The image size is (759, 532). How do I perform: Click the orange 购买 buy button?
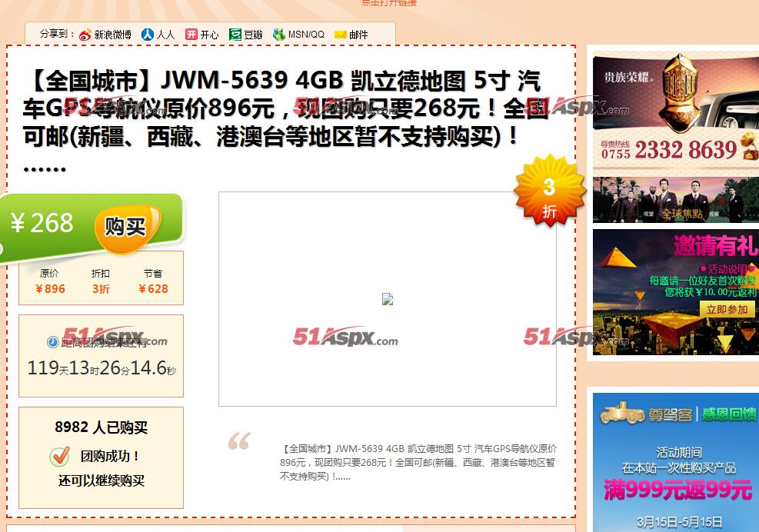(126, 228)
